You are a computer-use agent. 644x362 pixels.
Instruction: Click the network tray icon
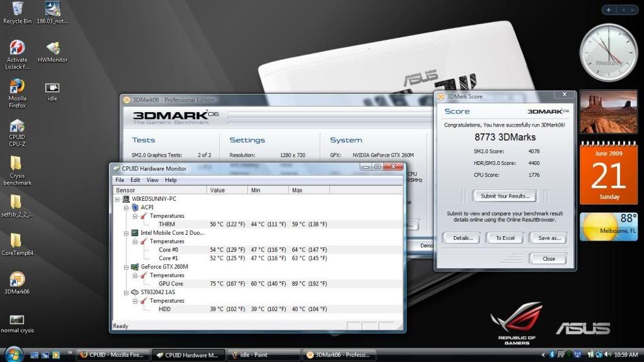coord(599,354)
